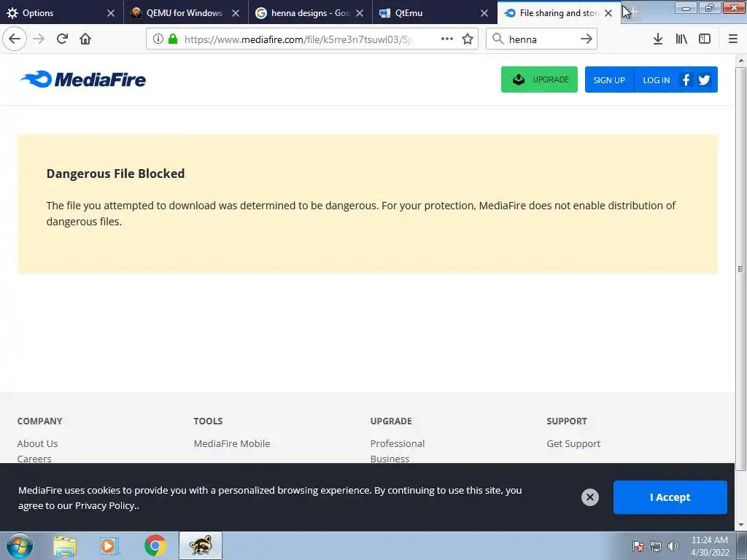Image resolution: width=747 pixels, height=560 pixels.
Task: Launch Windows Media Player from taskbar
Action: pyautogui.click(x=109, y=545)
